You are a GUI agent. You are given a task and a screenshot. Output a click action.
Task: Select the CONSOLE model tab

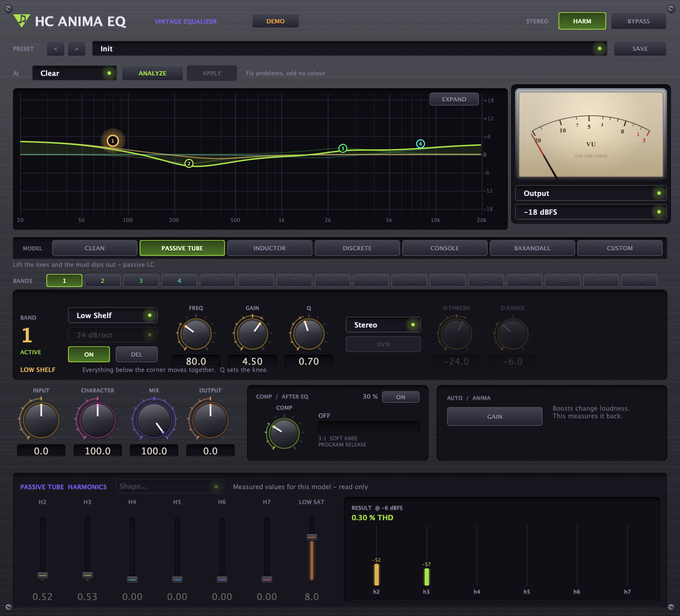[445, 248]
